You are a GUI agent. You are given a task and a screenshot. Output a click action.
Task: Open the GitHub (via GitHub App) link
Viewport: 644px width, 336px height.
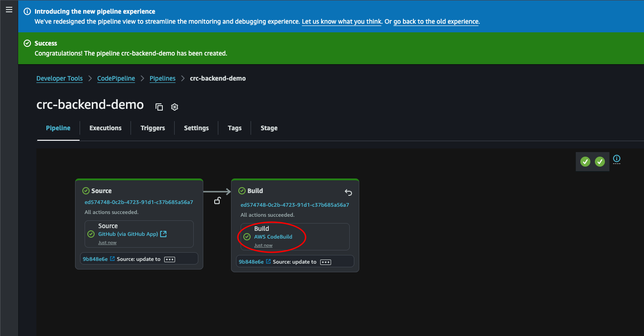(x=128, y=234)
